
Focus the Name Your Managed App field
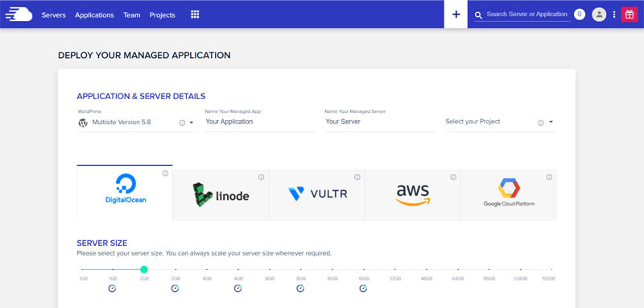(260, 122)
